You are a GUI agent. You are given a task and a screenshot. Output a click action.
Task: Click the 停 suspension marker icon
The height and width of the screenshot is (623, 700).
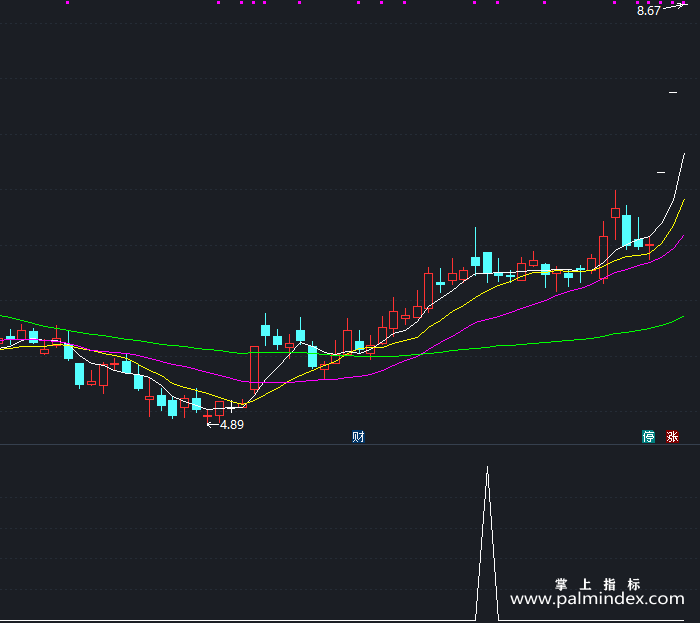[648, 436]
